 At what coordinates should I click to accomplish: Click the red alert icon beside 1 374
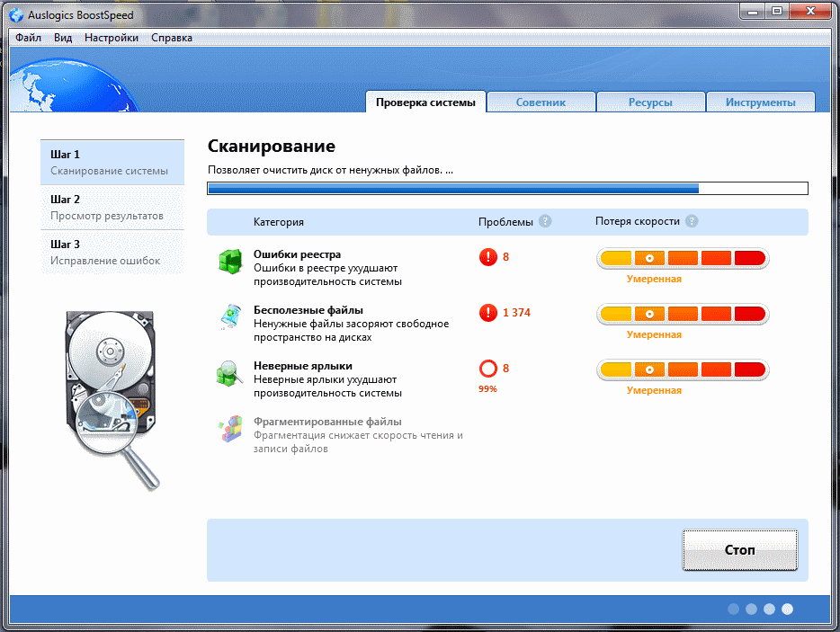[x=488, y=313]
